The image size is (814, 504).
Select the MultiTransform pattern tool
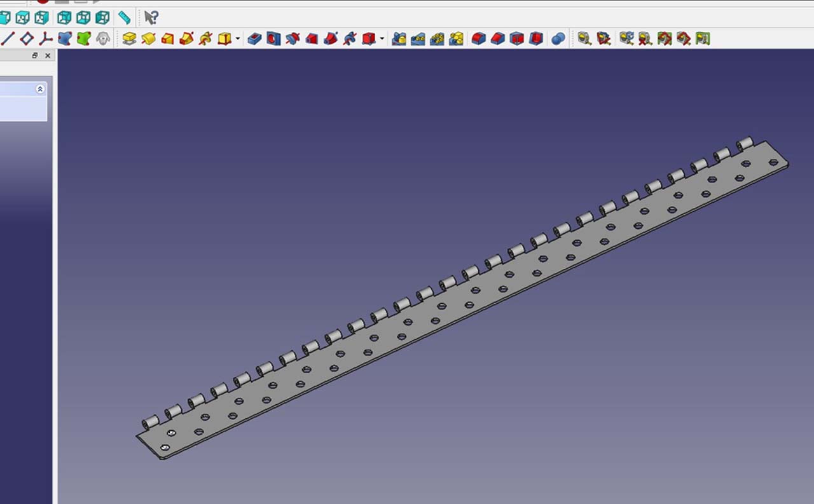pos(456,39)
